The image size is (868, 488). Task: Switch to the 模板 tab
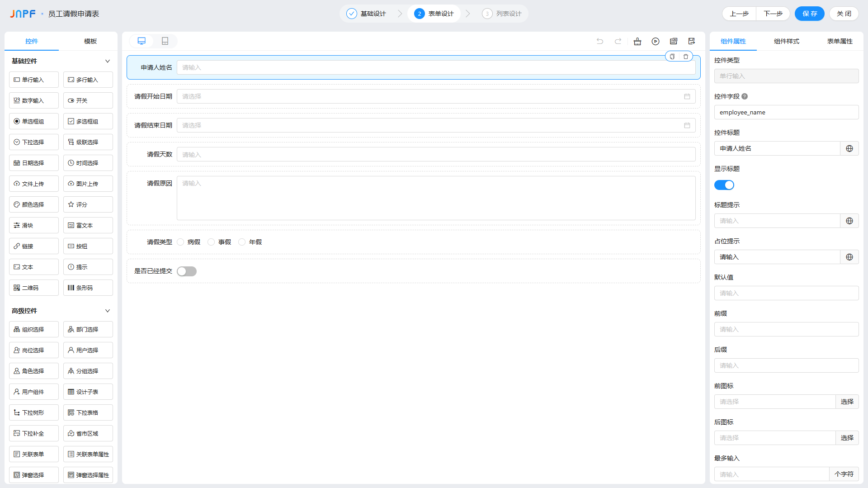(90, 41)
